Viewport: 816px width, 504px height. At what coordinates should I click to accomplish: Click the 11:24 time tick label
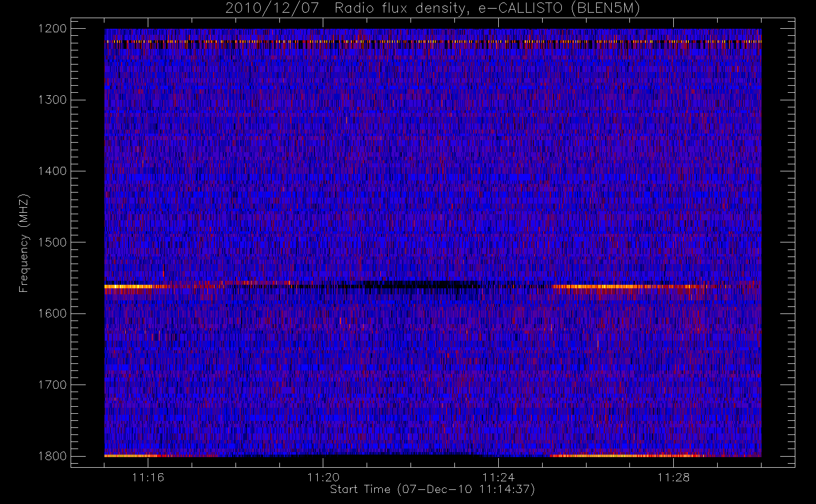coord(498,477)
